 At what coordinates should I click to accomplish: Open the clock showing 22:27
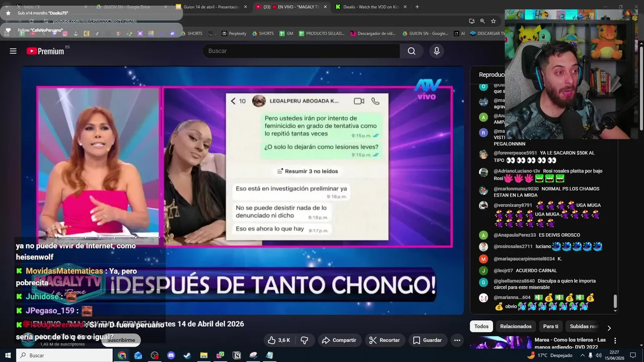[x=614, y=355]
